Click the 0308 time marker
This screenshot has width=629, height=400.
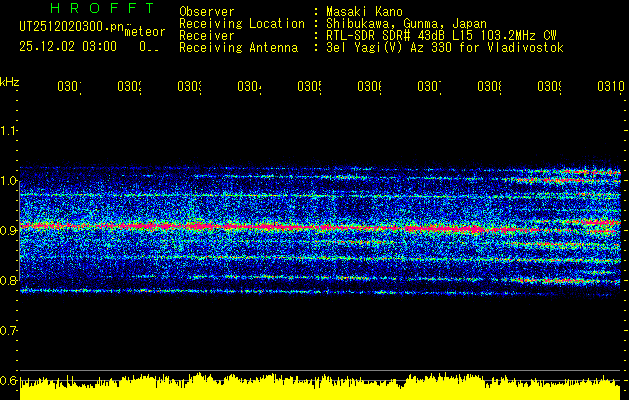[x=489, y=86]
